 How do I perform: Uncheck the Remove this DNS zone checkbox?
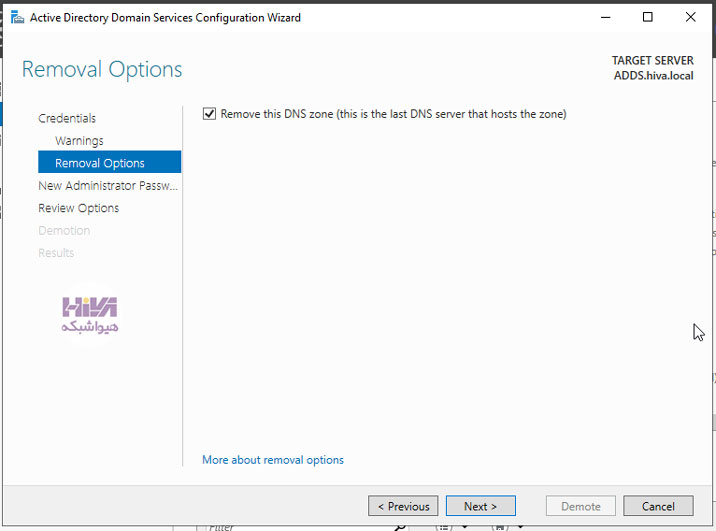[209, 114]
